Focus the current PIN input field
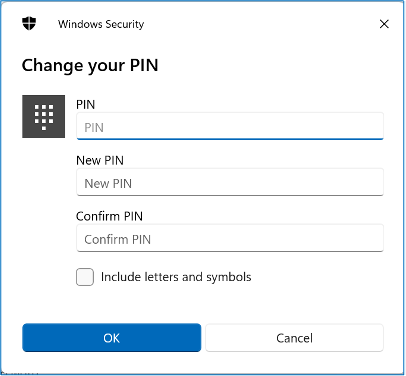Screen dimensions: 406x376 click(x=230, y=126)
